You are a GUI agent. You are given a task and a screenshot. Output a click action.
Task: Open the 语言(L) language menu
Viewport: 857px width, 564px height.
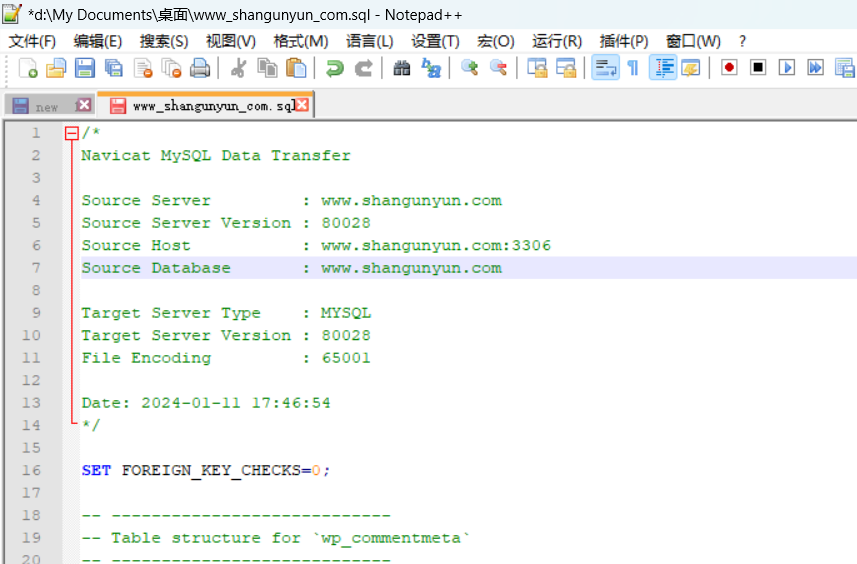pos(369,41)
